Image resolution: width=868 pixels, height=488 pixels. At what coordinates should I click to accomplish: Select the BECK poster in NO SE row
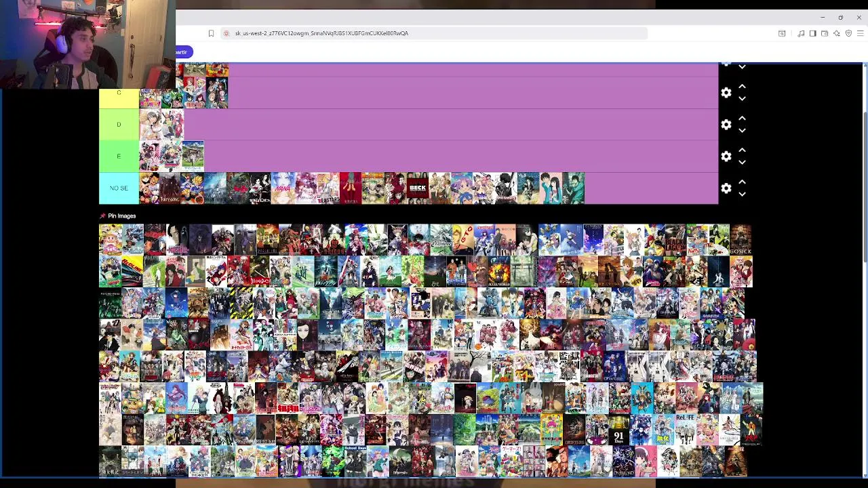[418, 188]
